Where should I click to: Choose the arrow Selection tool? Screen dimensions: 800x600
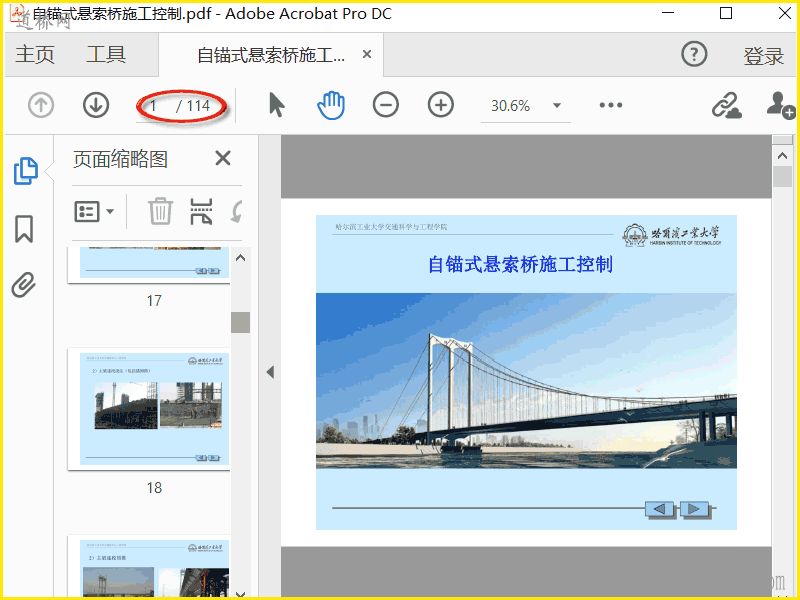277,105
